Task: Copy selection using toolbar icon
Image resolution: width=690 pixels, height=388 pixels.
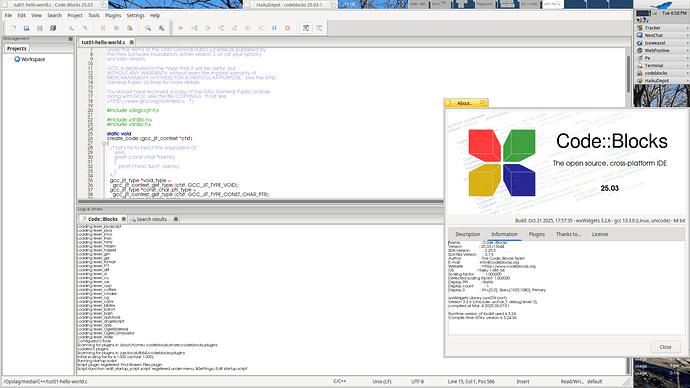Action: 116,28
